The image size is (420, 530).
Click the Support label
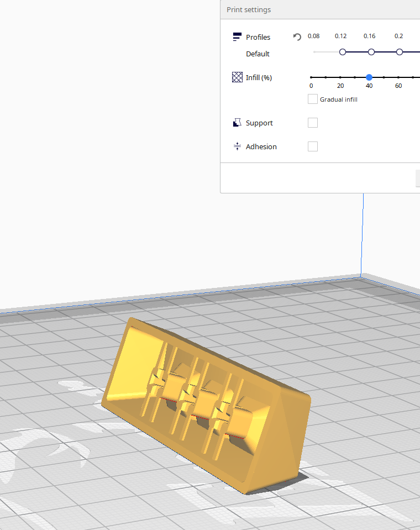[259, 123]
